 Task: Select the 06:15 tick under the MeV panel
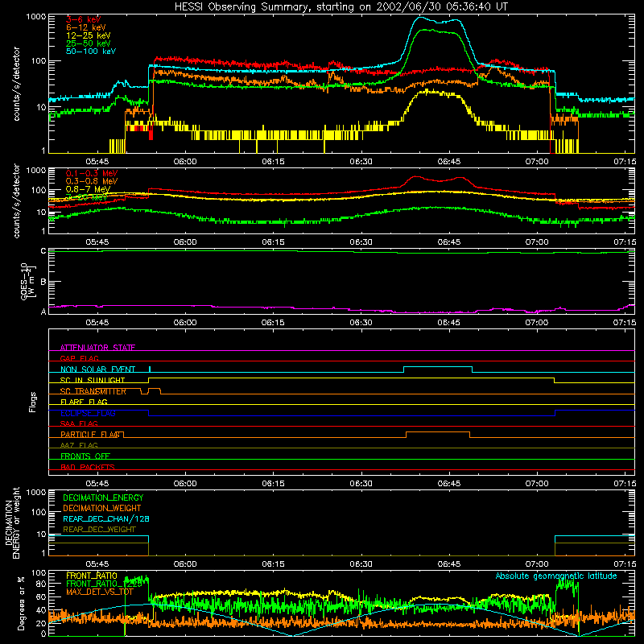pos(273,242)
